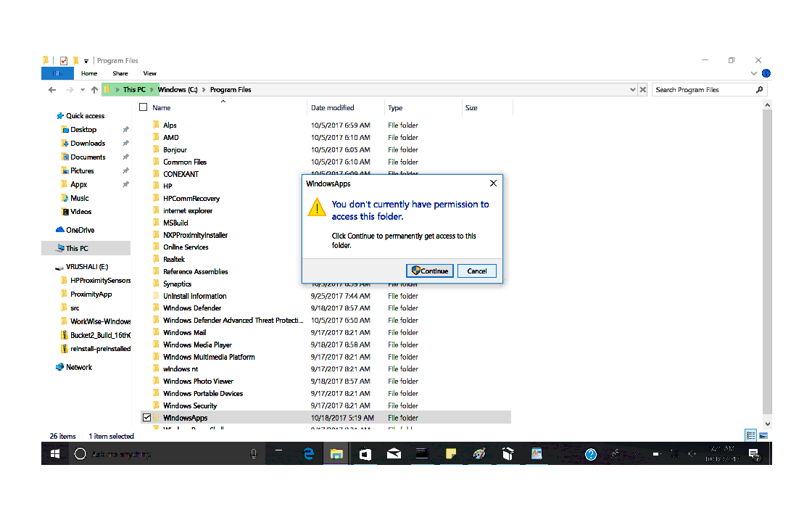Click the search magnifier icon
The image size is (812, 515).
point(760,90)
